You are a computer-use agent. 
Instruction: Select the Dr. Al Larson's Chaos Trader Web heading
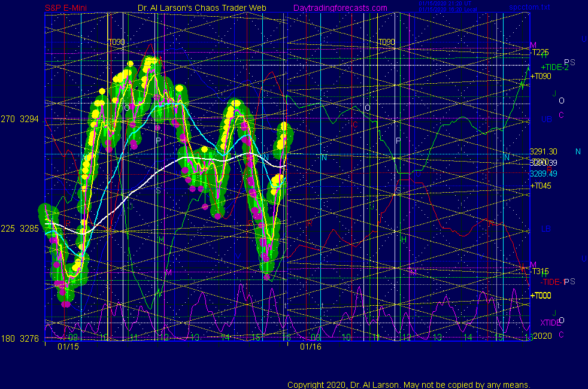[x=202, y=8]
